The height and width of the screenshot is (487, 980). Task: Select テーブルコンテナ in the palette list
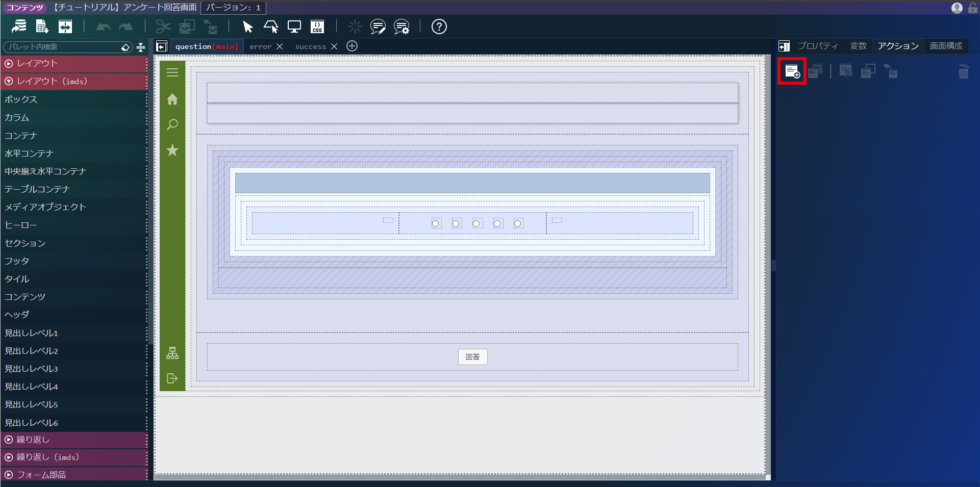pos(74,189)
